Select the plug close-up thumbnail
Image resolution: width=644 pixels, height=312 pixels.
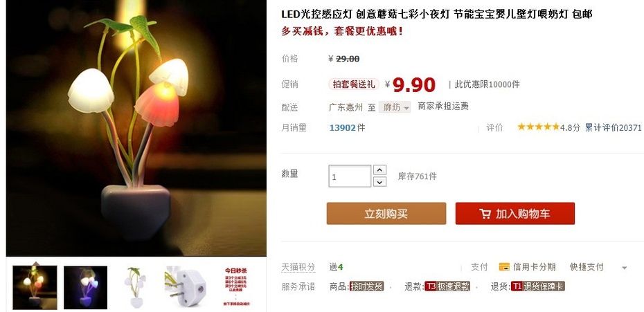[x=185, y=286]
